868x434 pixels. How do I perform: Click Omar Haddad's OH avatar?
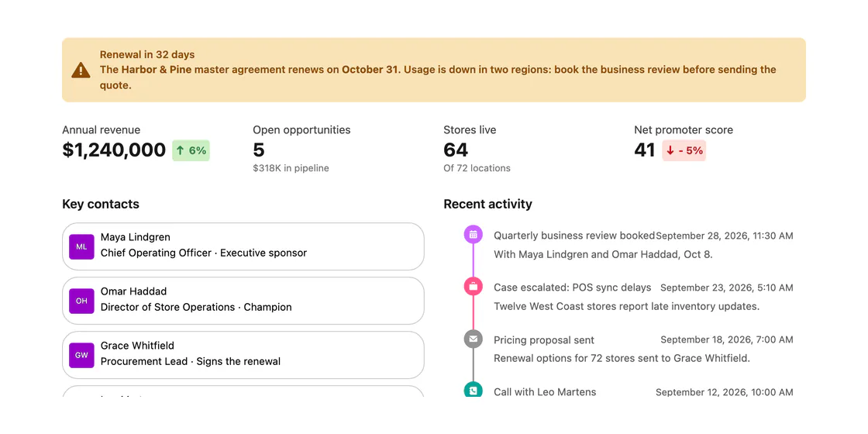point(81,301)
